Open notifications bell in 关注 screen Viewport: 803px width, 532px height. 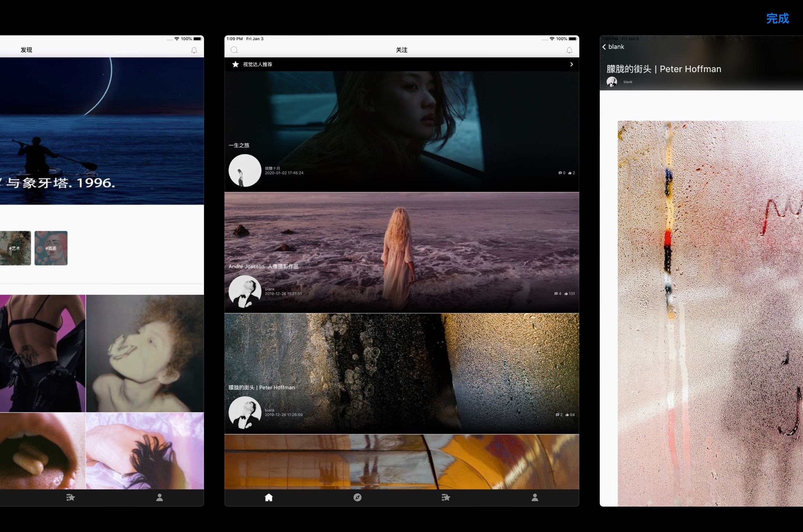click(x=569, y=50)
